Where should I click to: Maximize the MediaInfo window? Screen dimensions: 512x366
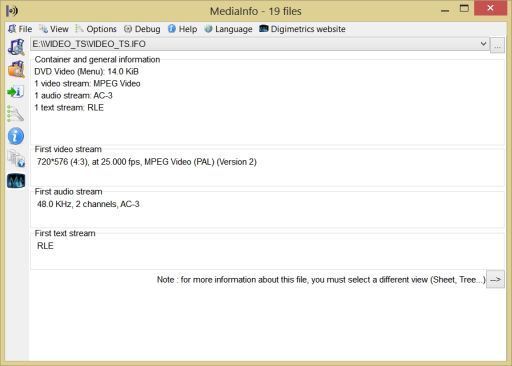tap(464, 9)
